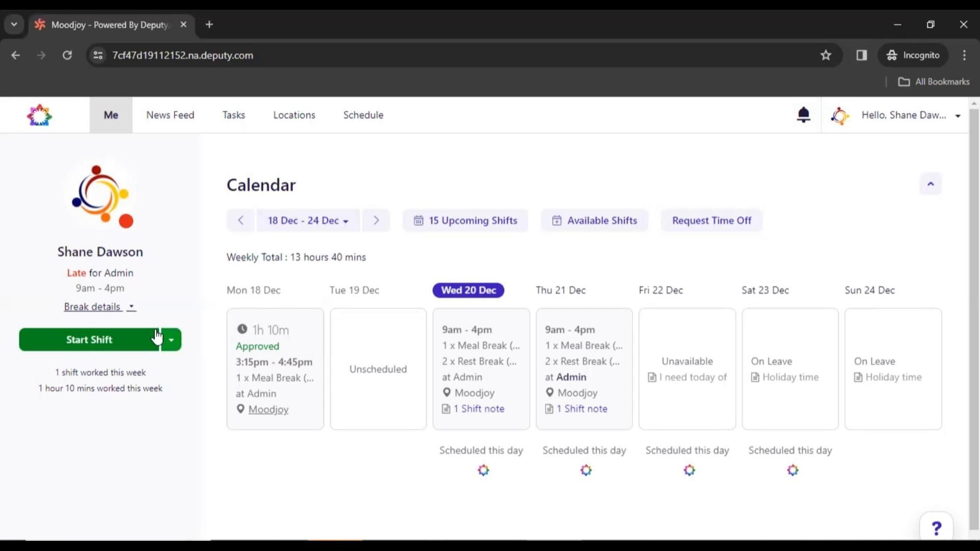Click the Moodjoy icon under Wednesday's schedule
This screenshot has height=551, width=980.
click(x=483, y=470)
